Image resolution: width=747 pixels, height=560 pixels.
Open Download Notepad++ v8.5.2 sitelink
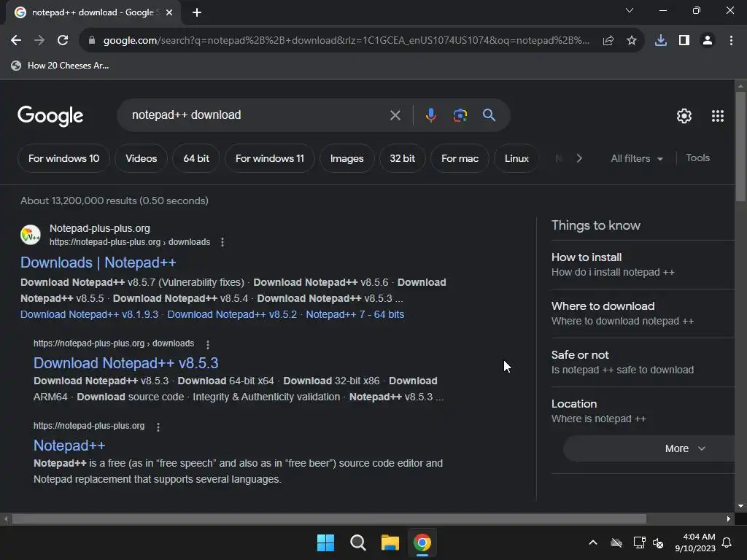232,315
